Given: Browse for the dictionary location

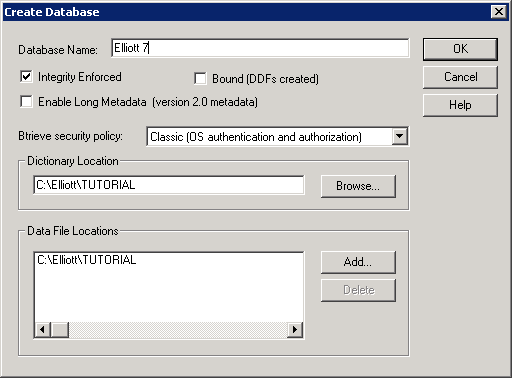Looking at the screenshot, I should [358, 186].
